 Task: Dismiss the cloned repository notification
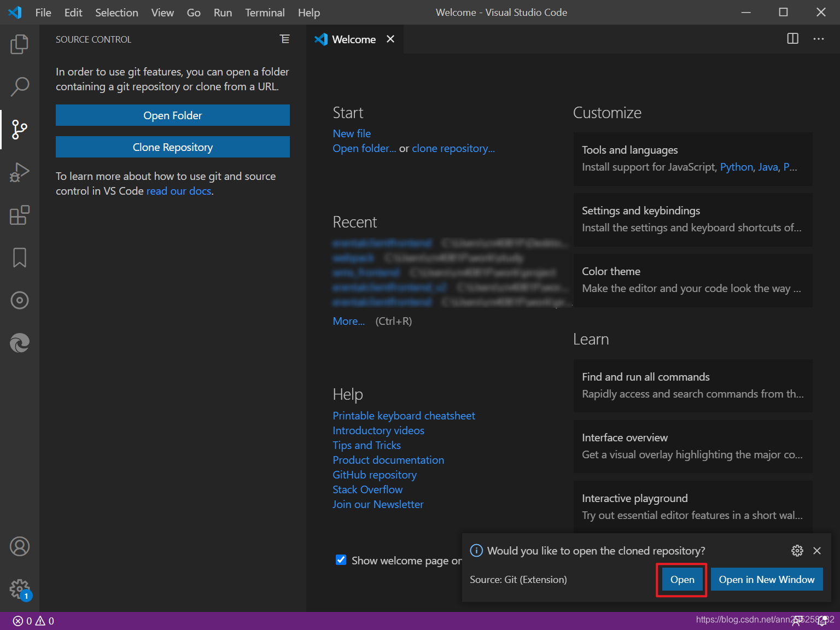point(817,551)
